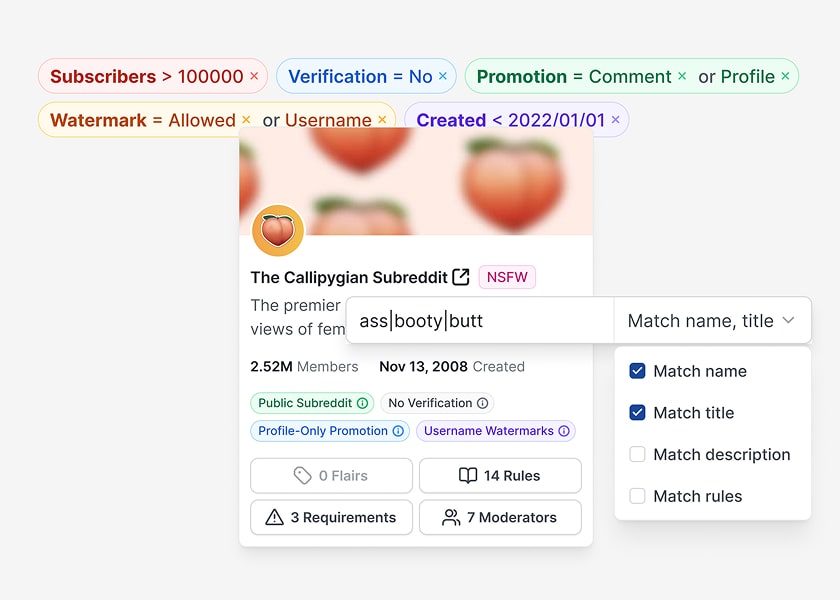The image size is (840, 600).
Task: Show info for Public Subreddit badge
Action: coord(363,403)
